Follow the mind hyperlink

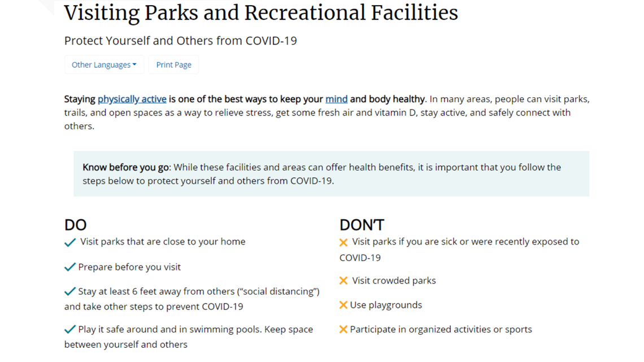tap(336, 99)
